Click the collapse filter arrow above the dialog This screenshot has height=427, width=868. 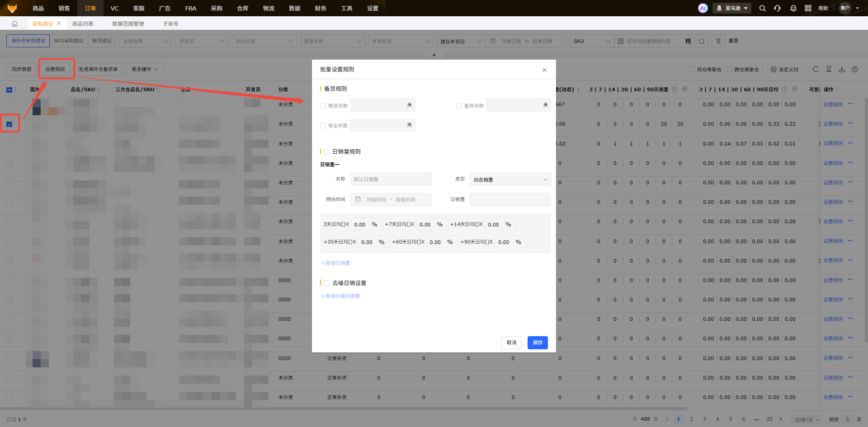(x=434, y=55)
